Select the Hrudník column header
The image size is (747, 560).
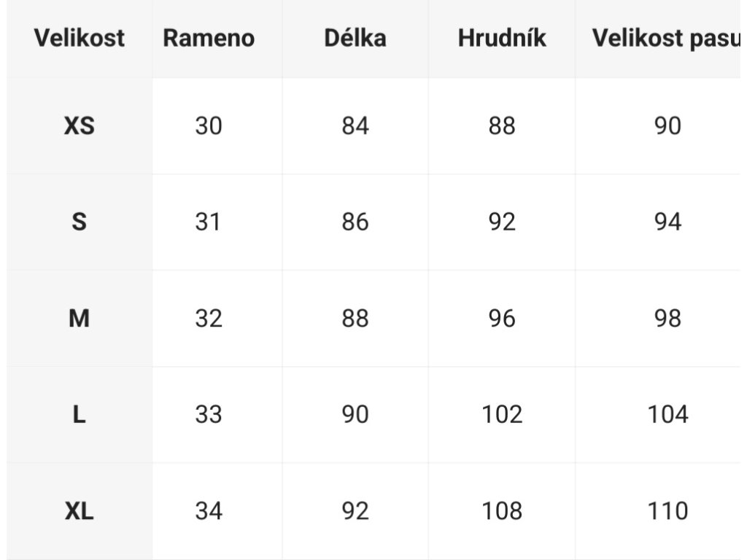502,38
